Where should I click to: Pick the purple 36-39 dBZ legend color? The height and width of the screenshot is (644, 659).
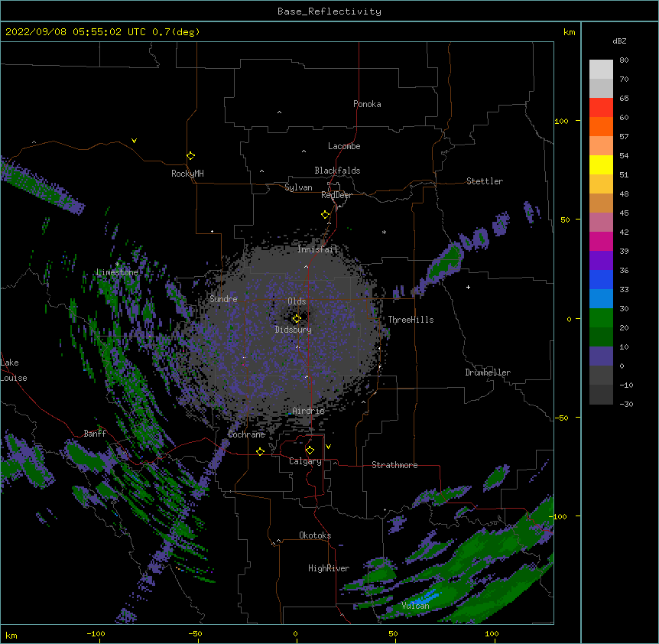click(601, 260)
